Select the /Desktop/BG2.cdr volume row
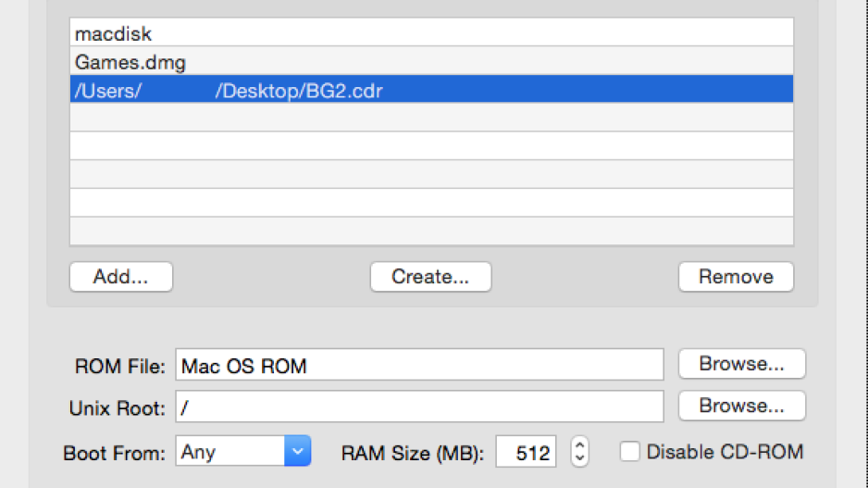868x488 pixels. click(x=431, y=89)
